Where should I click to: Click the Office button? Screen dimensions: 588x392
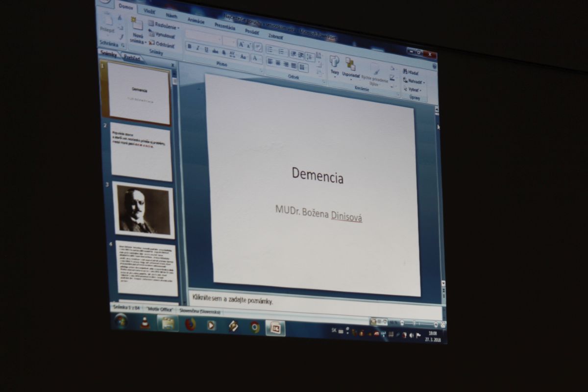tap(105, 1)
